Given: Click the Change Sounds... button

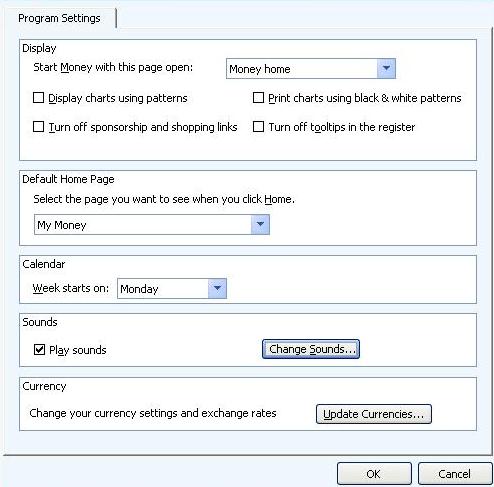Looking at the screenshot, I should [311, 349].
